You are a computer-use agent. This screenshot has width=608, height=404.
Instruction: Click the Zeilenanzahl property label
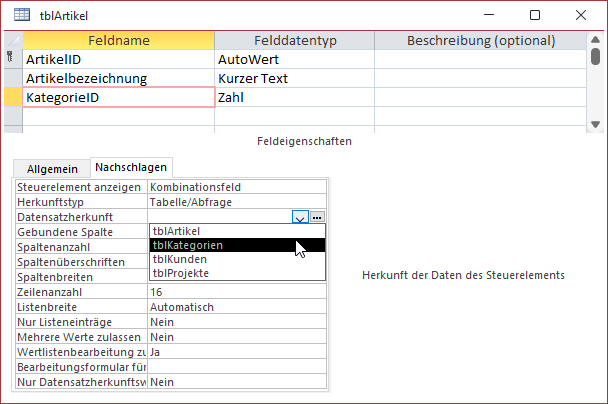pyautogui.click(x=81, y=292)
